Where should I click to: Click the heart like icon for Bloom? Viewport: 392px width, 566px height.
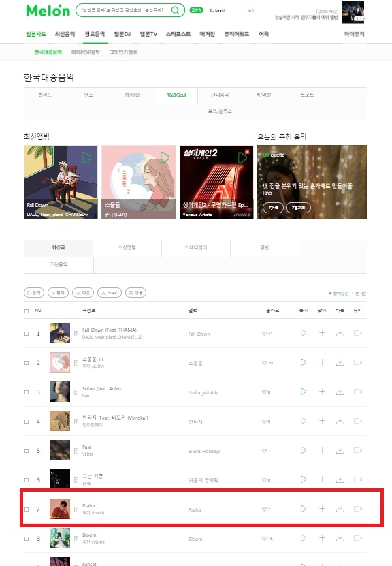click(264, 539)
